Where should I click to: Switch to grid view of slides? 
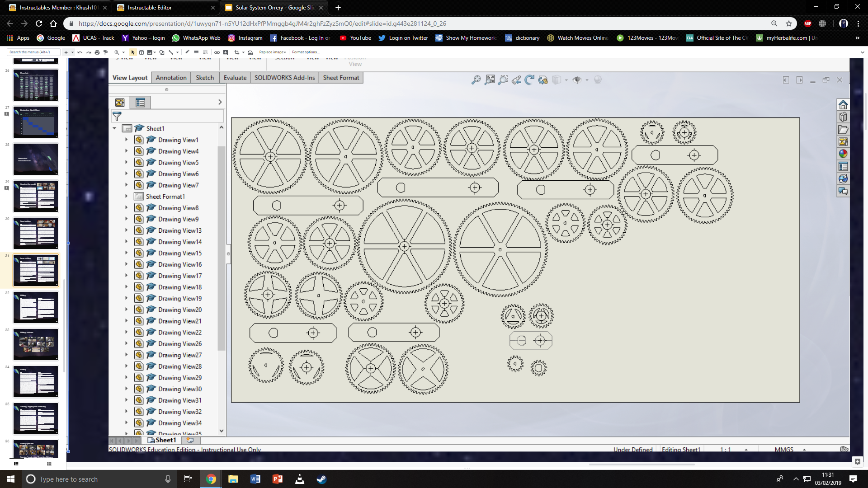point(49,464)
